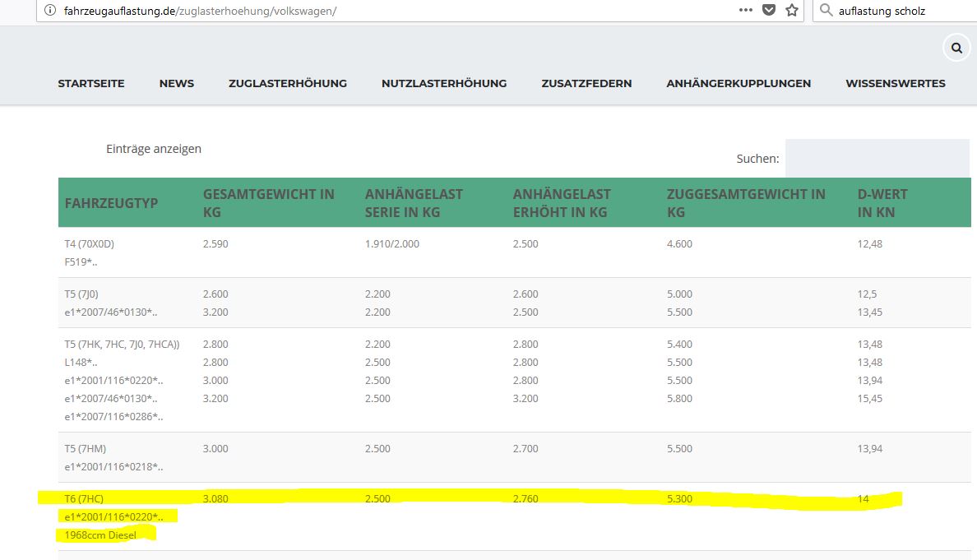This screenshot has width=977, height=560.
Task: Click the Wissenswertes navigation link
Action: coord(896,83)
